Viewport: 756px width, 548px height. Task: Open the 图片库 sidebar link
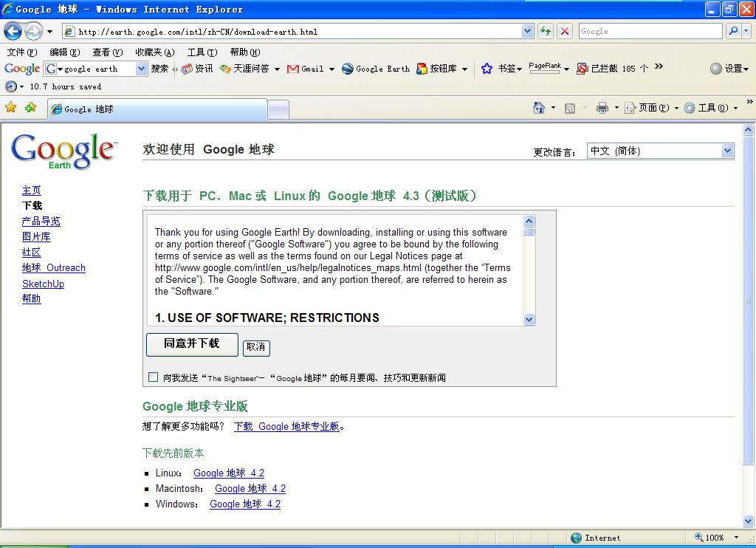pyautogui.click(x=36, y=237)
